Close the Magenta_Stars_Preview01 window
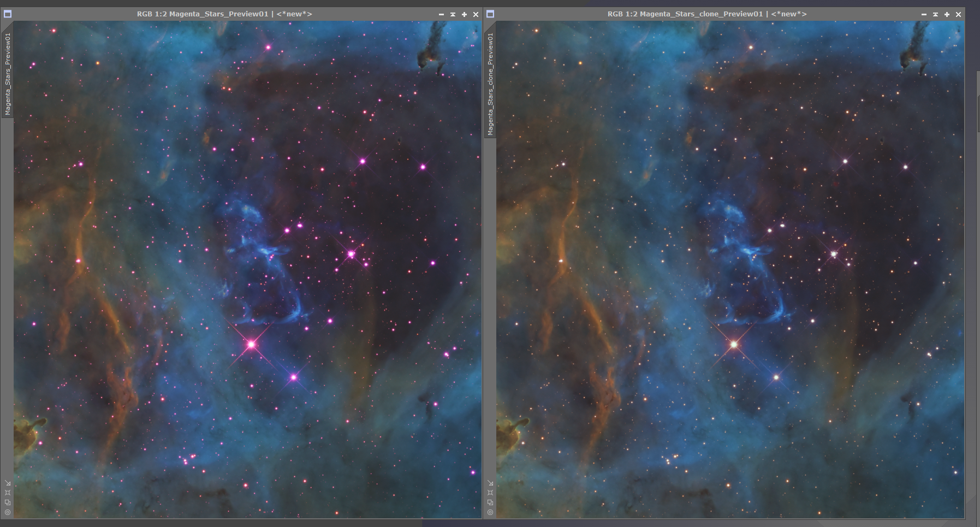The image size is (980, 527). (x=476, y=14)
